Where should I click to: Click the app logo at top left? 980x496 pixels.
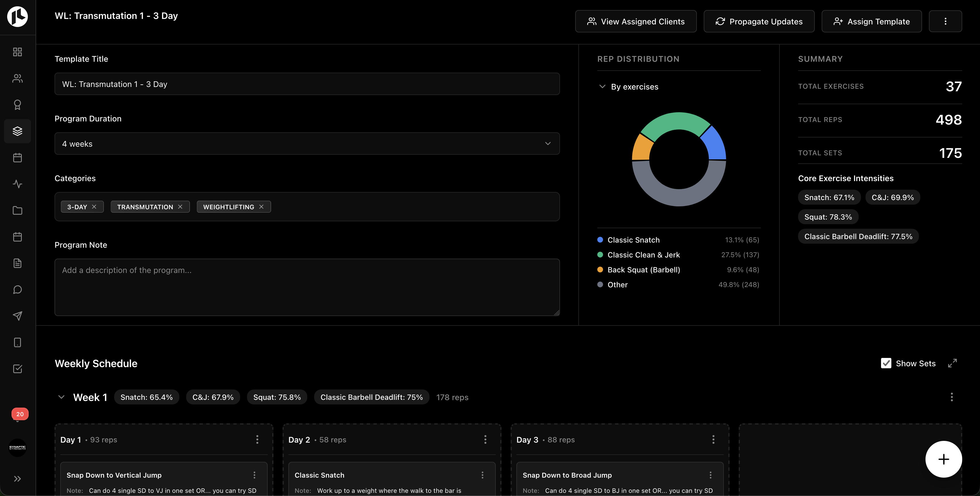pyautogui.click(x=17, y=16)
